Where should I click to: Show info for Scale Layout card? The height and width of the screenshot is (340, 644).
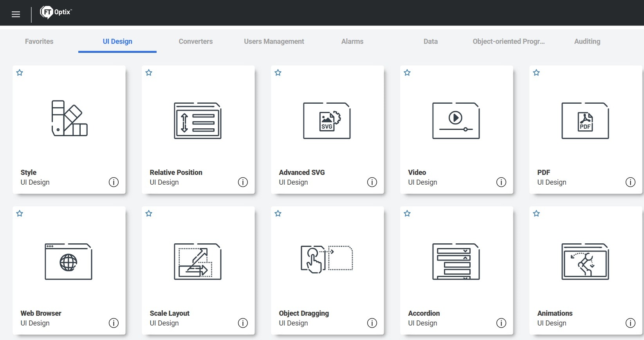click(243, 323)
